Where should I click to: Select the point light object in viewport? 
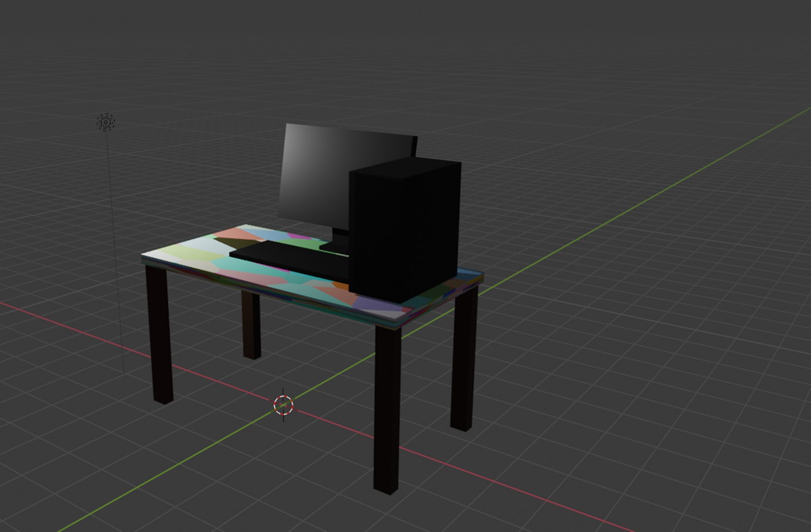coord(105,122)
